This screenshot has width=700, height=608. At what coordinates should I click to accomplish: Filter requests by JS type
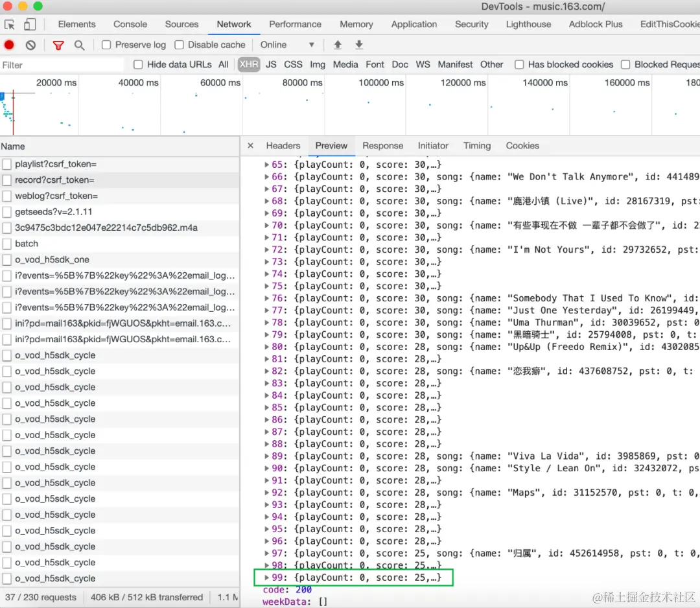pos(271,64)
